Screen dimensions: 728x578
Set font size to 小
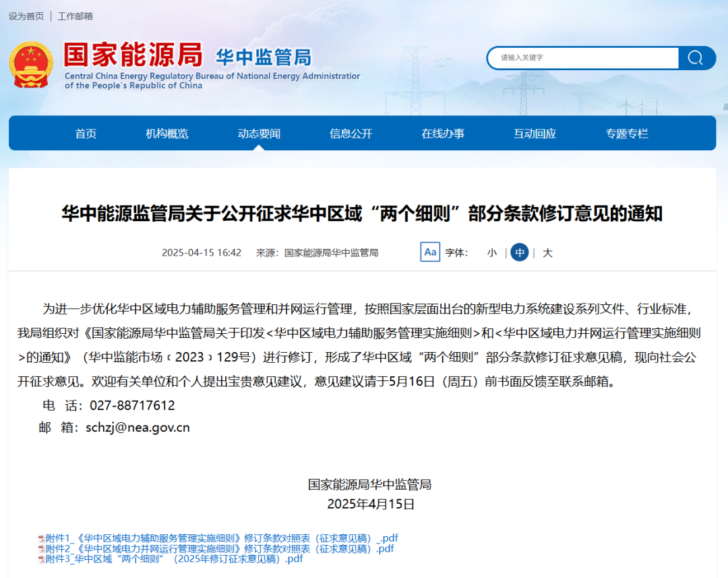click(492, 253)
